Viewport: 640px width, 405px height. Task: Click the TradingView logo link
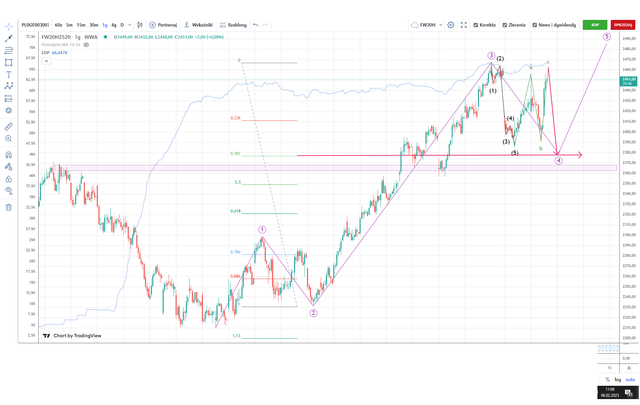click(72, 336)
